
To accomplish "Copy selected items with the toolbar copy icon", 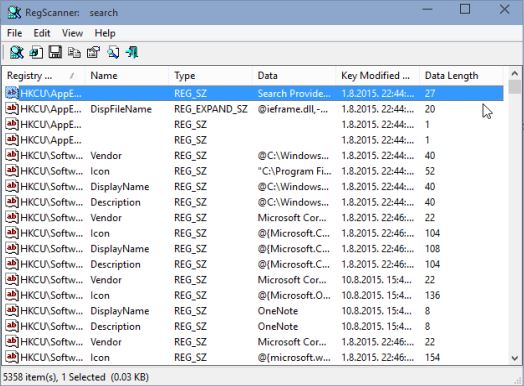I will tap(74, 52).
